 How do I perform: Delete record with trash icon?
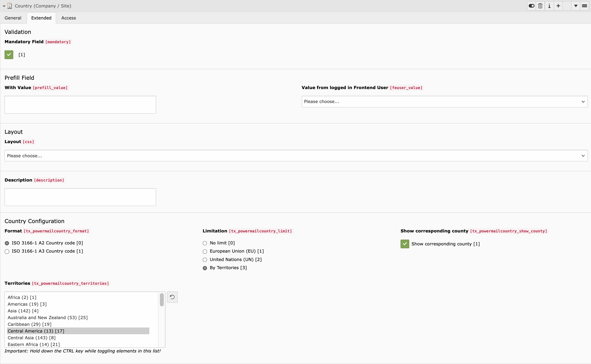(540, 6)
